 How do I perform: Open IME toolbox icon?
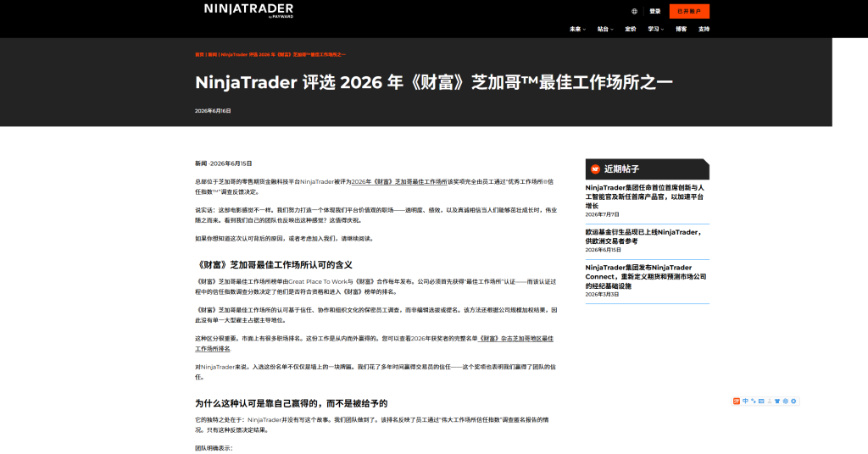click(786, 401)
